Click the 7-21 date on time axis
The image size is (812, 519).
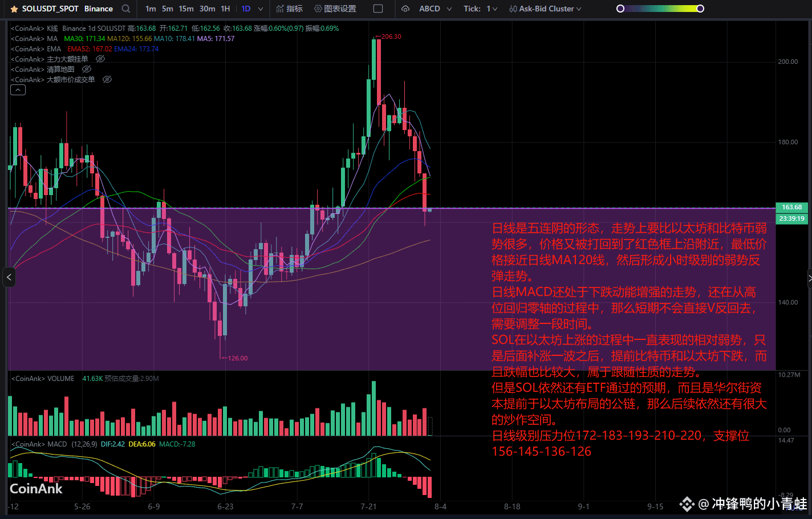click(368, 506)
